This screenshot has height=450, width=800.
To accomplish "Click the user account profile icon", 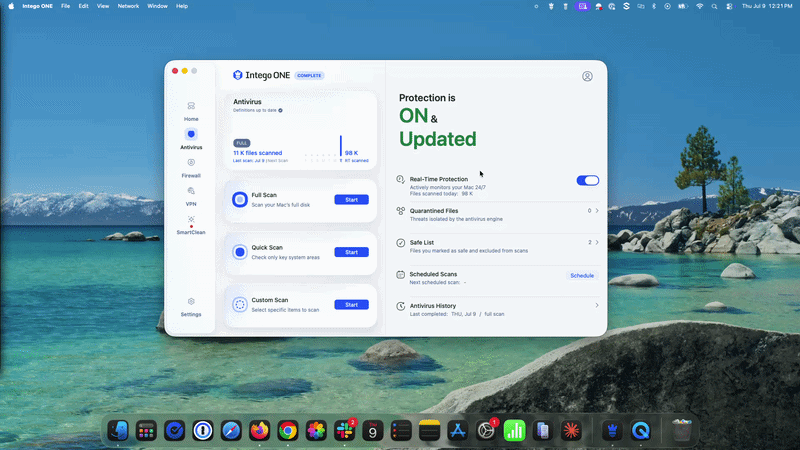I will point(587,76).
